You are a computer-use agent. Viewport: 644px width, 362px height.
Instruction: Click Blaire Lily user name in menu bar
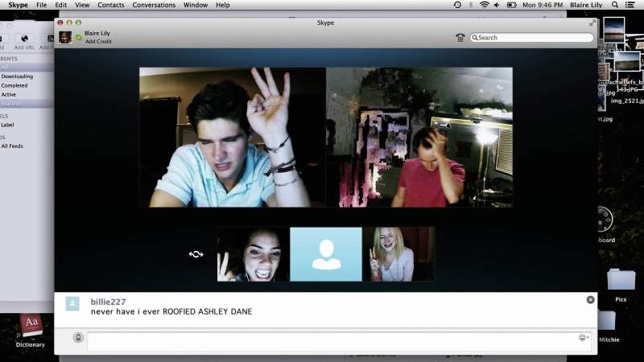pyautogui.click(x=586, y=5)
